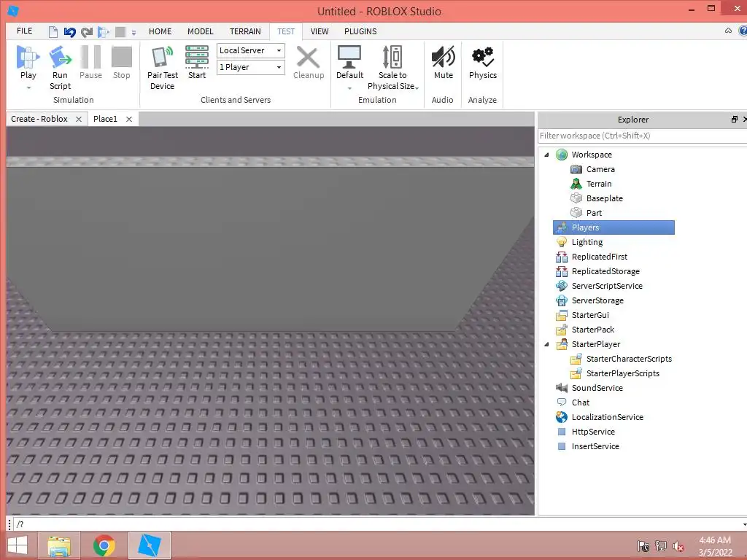Click the quick access Stop icon
Viewport: 747px width, 560px height.
[x=120, y=32]
